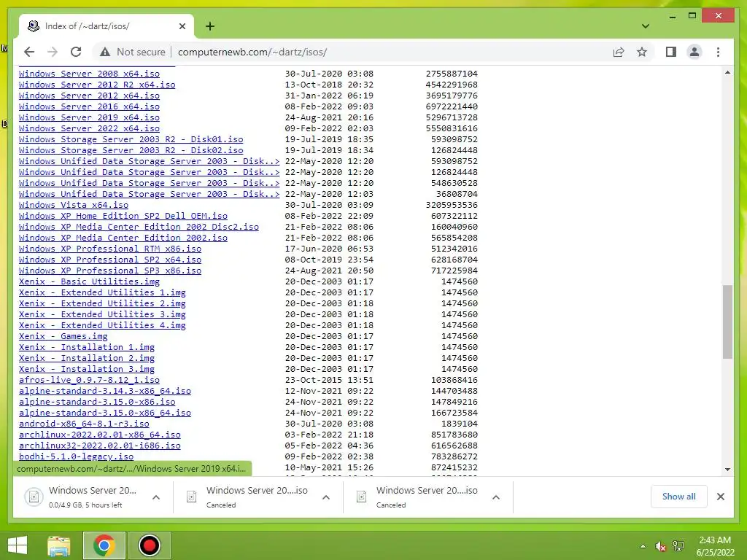Show all downloads
747x560 pixels.
click(678, 497)
